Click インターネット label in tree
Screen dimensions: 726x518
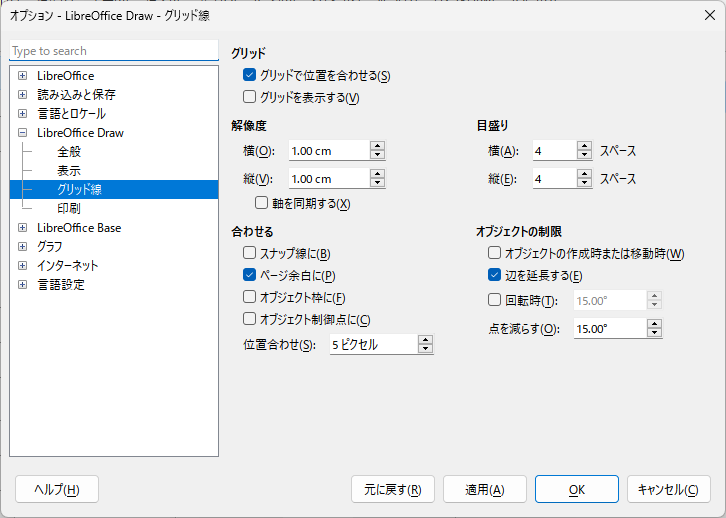click(x=68, y=265)
